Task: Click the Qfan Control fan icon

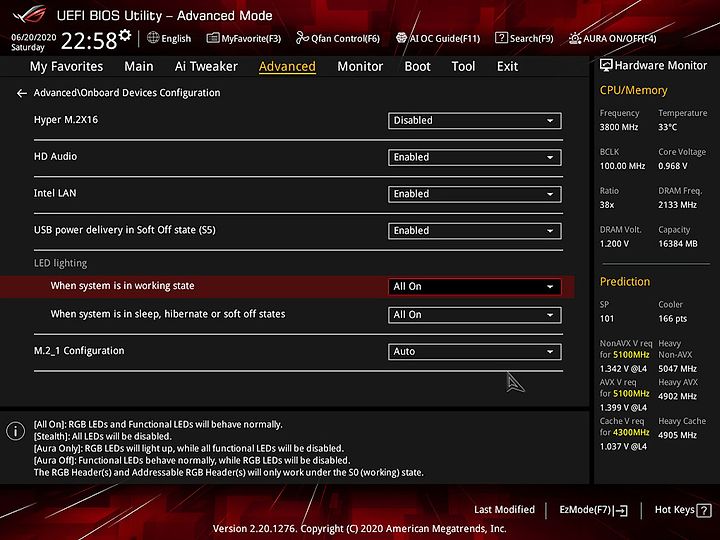Action: click(302, 38)
